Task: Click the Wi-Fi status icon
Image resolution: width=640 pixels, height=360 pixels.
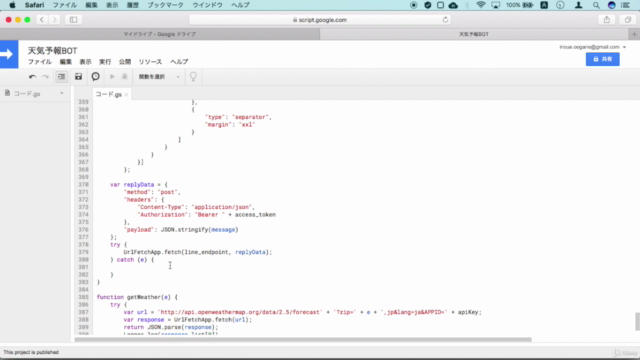Action: 481,5
